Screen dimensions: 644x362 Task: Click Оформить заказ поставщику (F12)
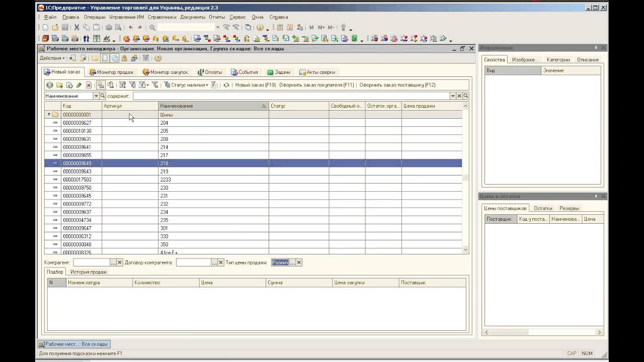[397, 85]
